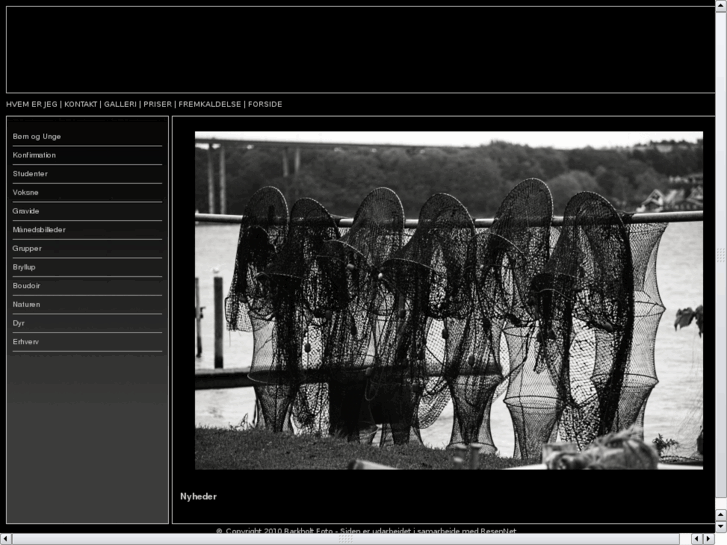Open the Erhverv gallery
727x545 pixels.
tap(26, 342)
